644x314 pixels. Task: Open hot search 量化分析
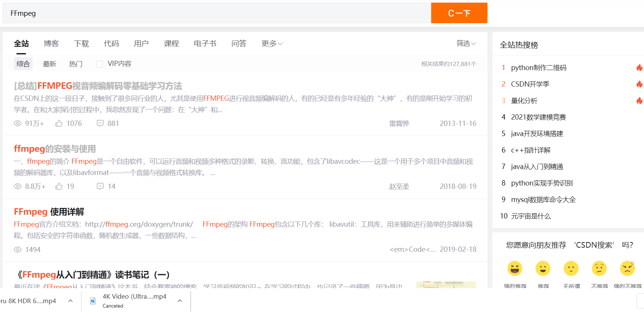coord(524,100)
